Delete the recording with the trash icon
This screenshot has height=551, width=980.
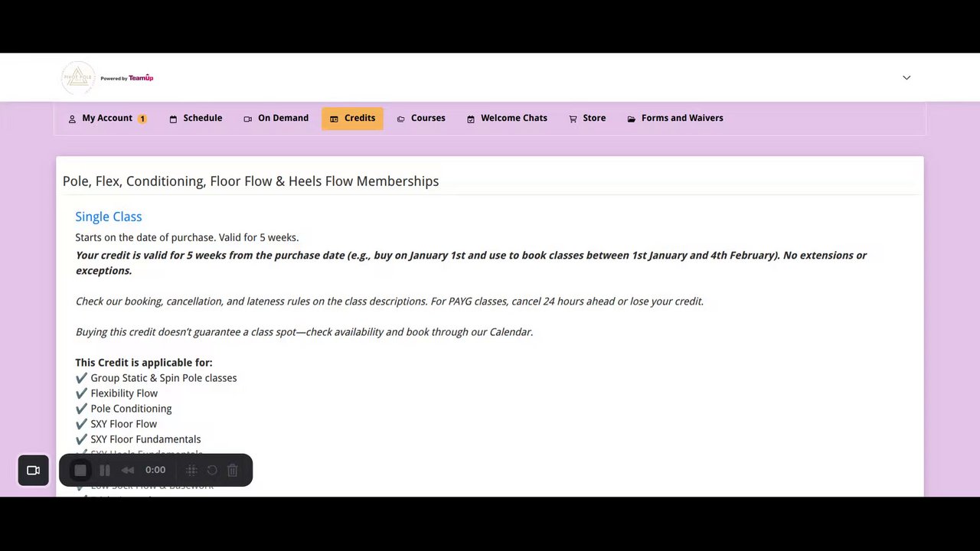(x=233, y=470)
